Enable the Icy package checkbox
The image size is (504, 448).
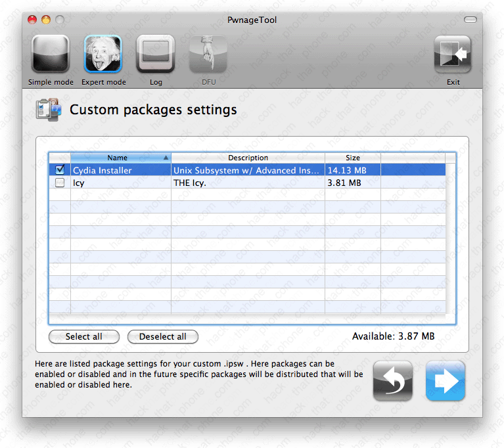click(60, 183)
